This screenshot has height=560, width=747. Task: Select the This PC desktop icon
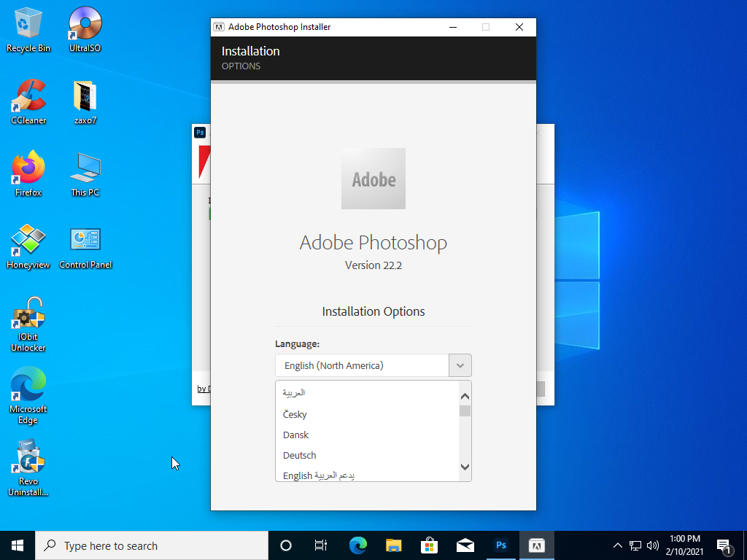tap(85, 174)
